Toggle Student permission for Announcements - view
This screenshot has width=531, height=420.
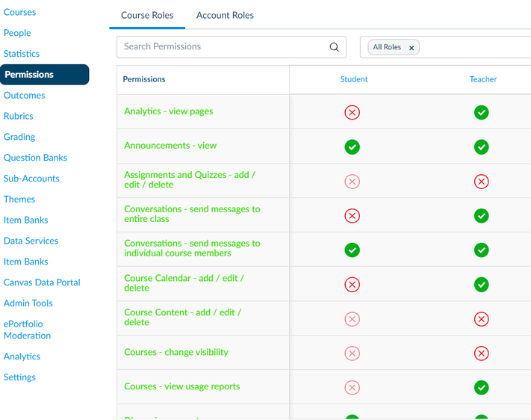[352, 146]
